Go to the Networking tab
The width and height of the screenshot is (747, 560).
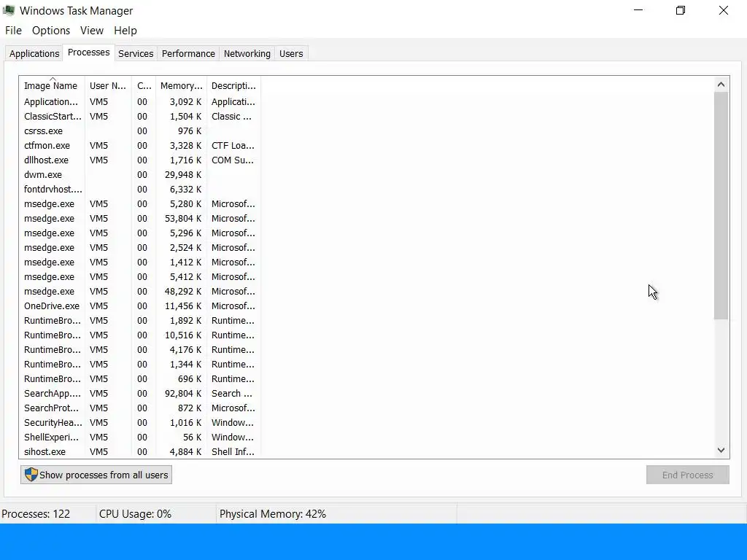click(x=247, y=54)
